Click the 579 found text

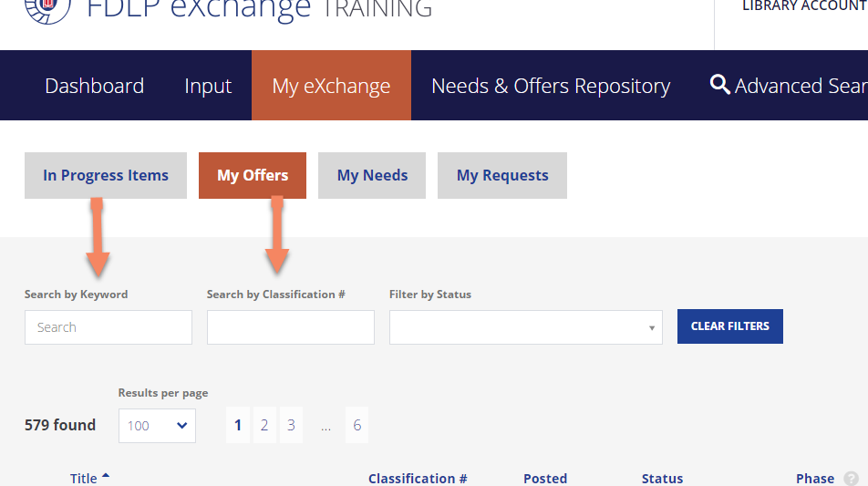click(x=60, y=425)
